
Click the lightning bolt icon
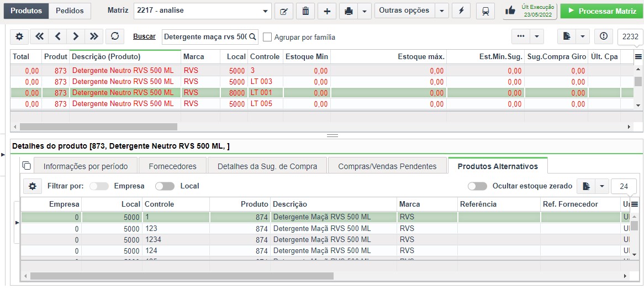[461, 11]
